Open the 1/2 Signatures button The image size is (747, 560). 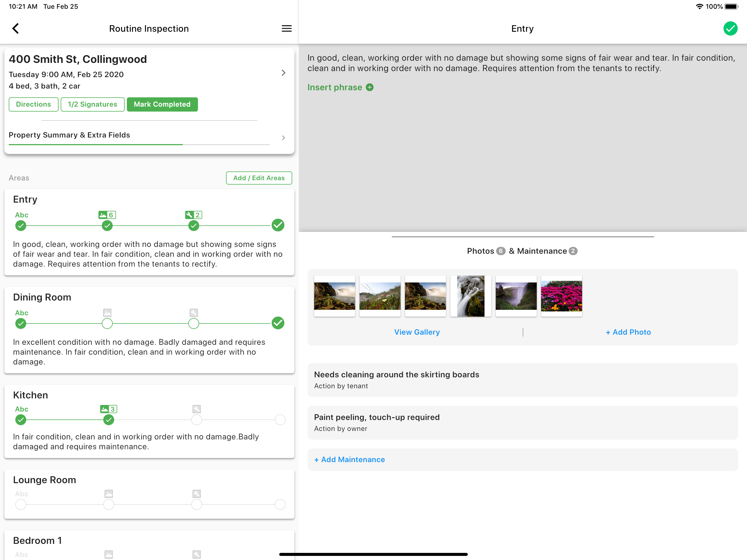point(92,104)
